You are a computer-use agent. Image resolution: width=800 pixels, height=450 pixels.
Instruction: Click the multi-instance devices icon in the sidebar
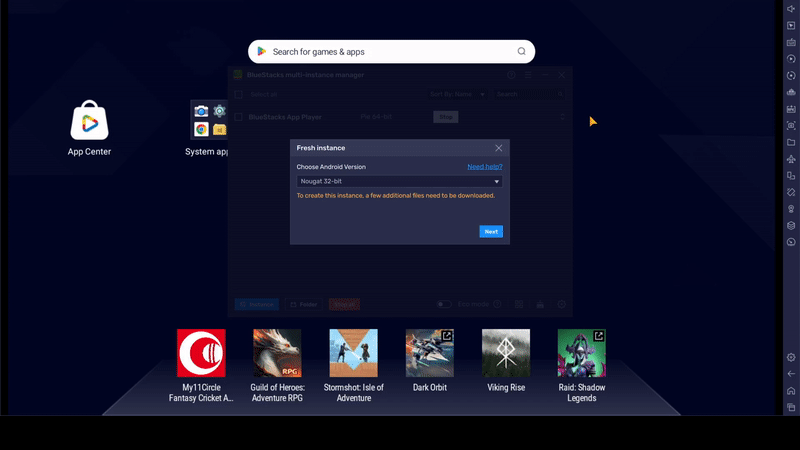point(791,176)
